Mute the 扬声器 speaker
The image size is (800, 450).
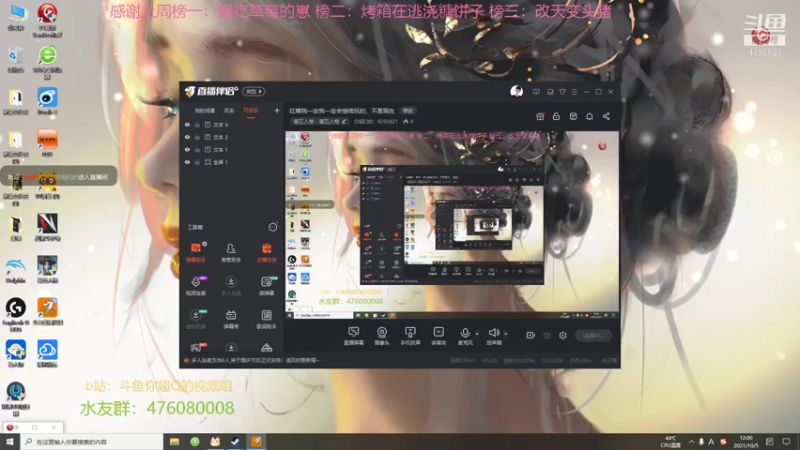(493, 336)
